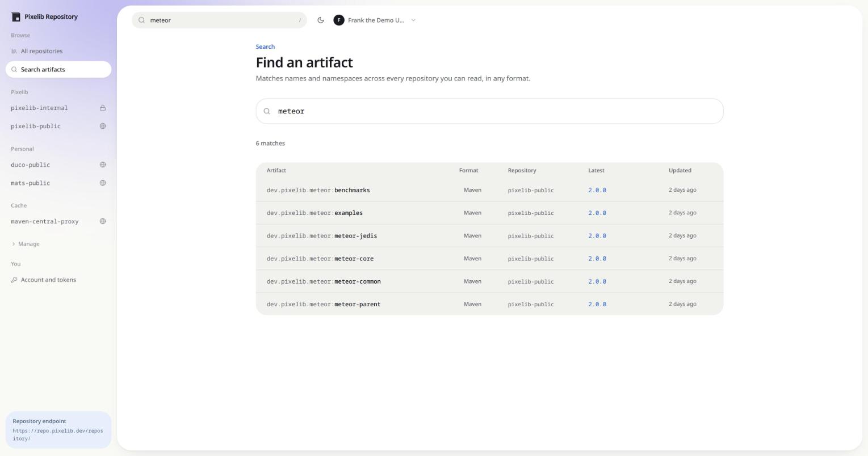Open pixelib-public repository in sidebar
The height and width of the screenshot is (456, 868).
(x=58, y=126)
